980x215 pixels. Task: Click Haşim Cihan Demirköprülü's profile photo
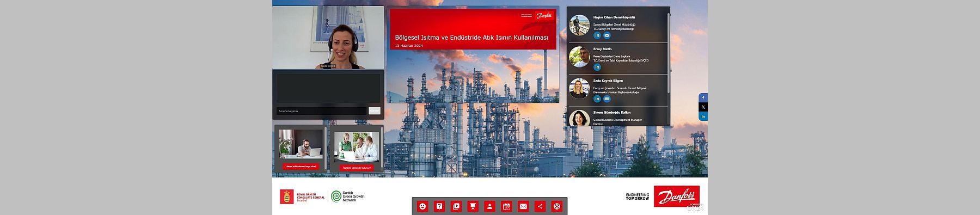[579, 25]
